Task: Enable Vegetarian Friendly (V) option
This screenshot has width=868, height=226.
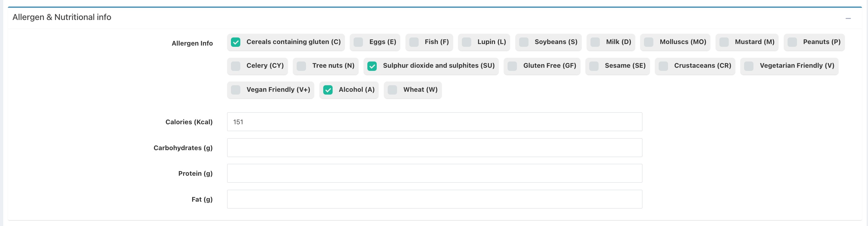Action: tap(749, 66)
